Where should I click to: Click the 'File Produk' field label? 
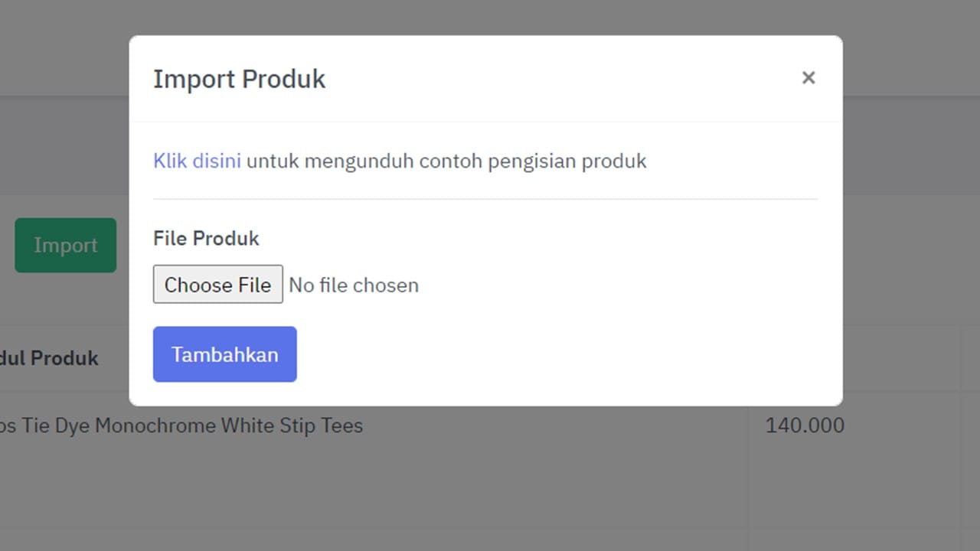point(206,239)
